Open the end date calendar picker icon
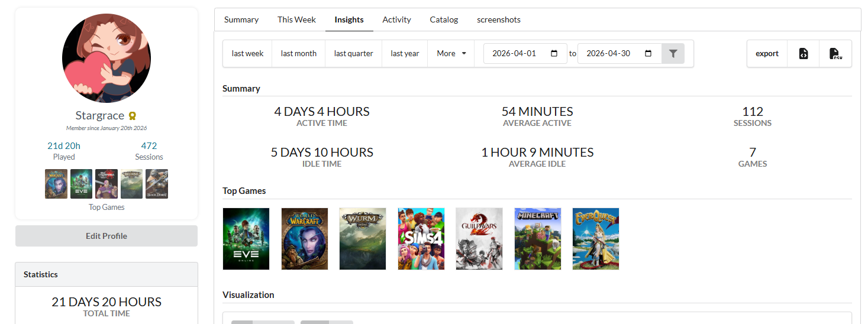868x324 pixels. 648,53
